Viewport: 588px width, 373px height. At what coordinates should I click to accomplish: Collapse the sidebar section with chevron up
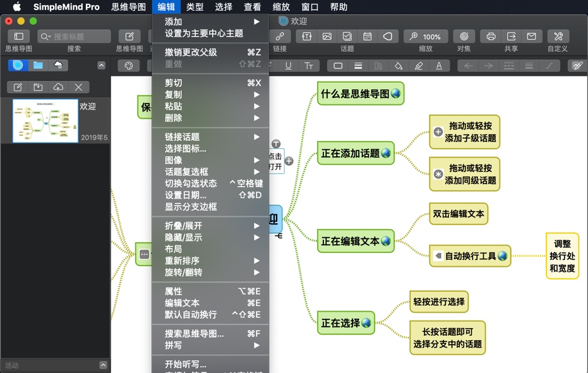click(101, 65)
